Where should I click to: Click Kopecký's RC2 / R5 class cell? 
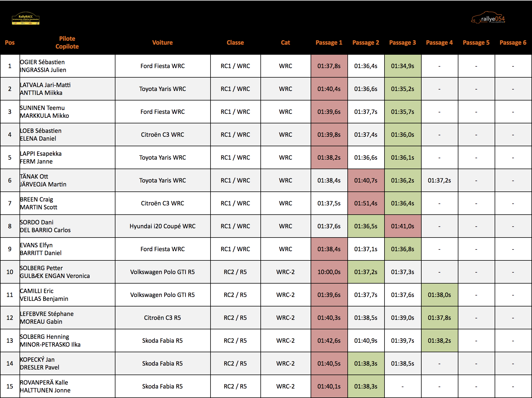point(235,364)
